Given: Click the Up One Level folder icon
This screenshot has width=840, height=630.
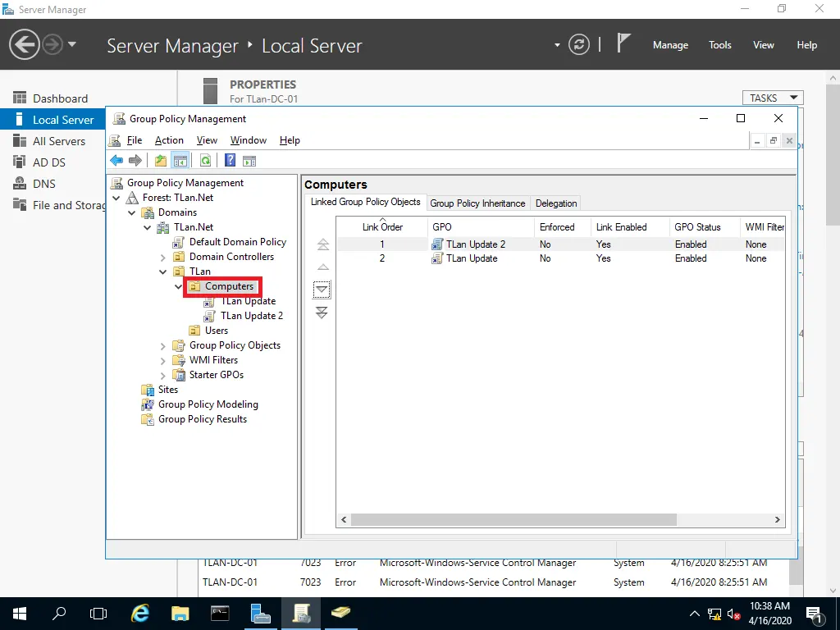Looking at the screenshot, I should click(161, 161).
